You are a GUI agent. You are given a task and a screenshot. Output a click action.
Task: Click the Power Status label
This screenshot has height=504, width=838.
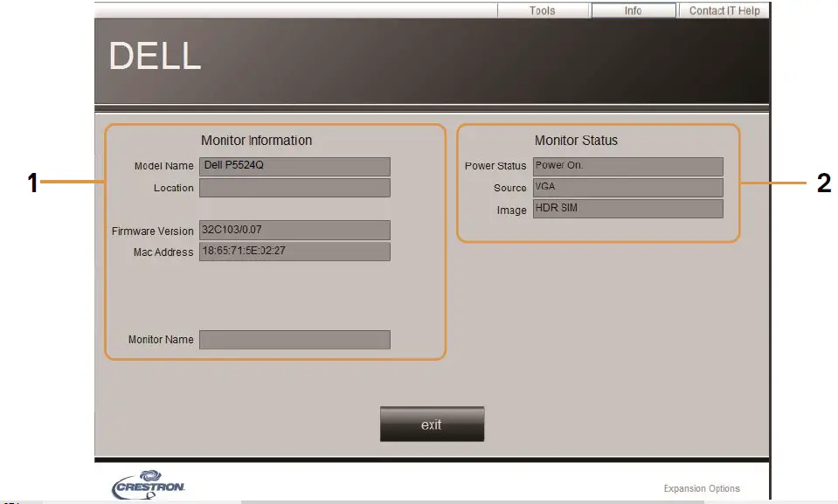(x=495, y=166)
